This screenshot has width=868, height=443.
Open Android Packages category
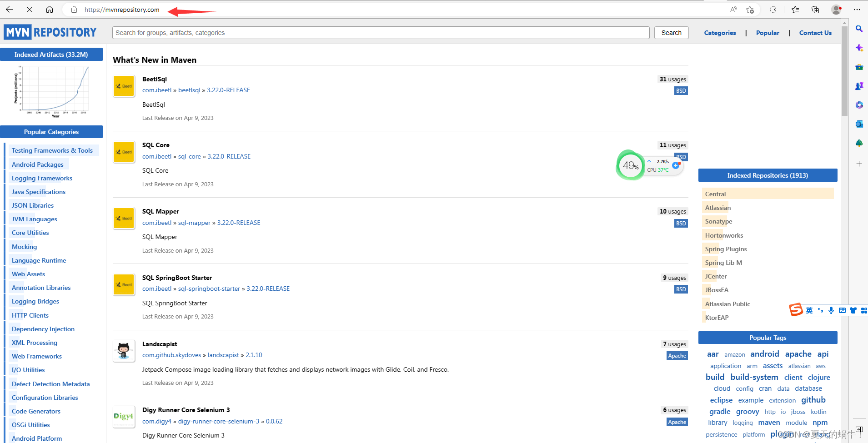coord(38,164)
